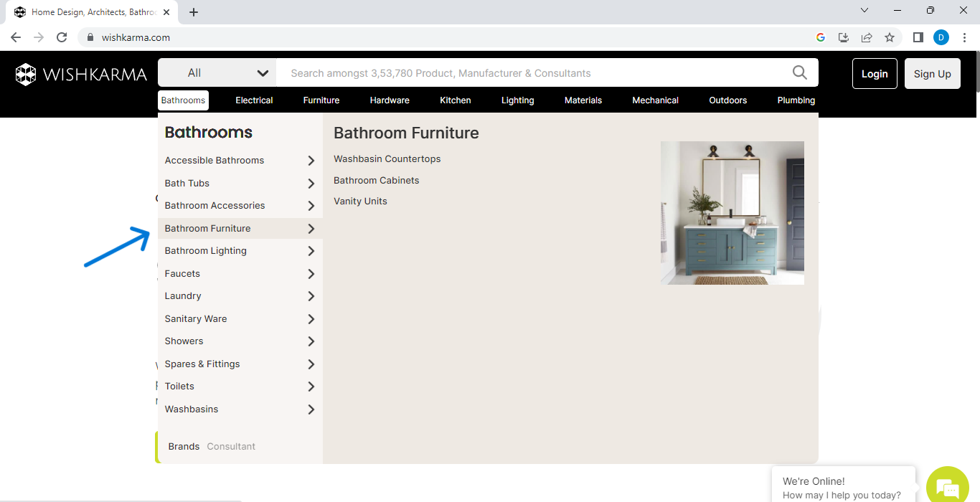This screenshot has height=502, width=980.
Task: Bookmark this page with the star icon
Action: 890,37
